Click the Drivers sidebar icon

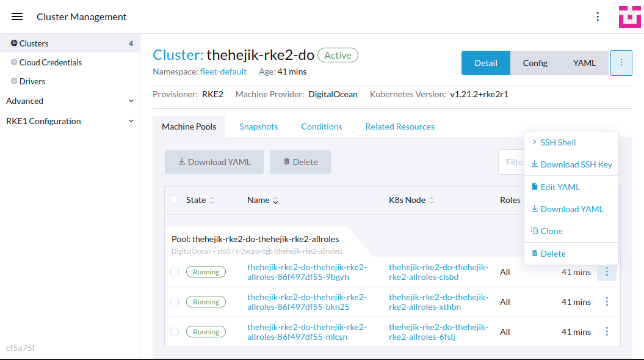(x=13, y=81)
